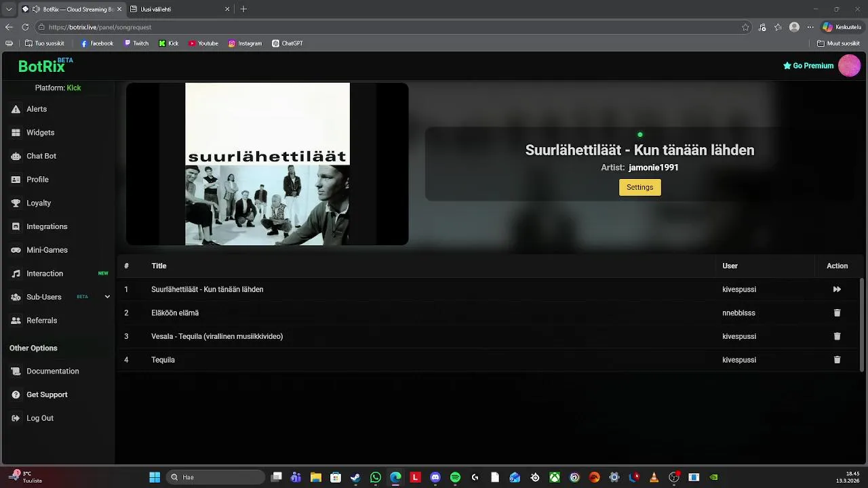Click the Windows taskbar search box

coord(216,477)
